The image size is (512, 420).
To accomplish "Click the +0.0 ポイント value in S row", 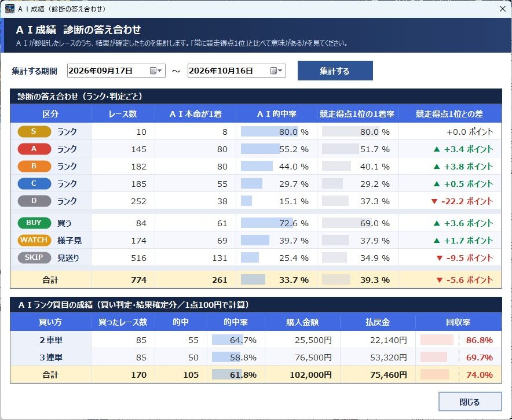I will 470,132.
